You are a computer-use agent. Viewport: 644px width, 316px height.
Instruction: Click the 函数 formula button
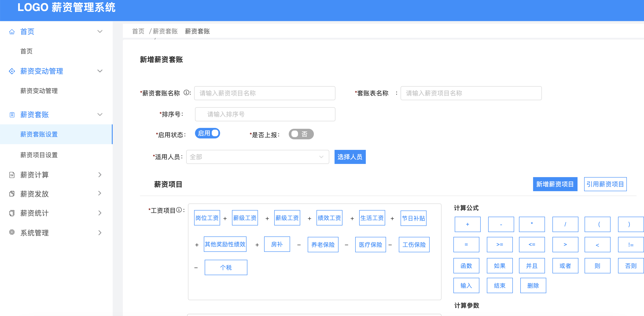point(466,266)
